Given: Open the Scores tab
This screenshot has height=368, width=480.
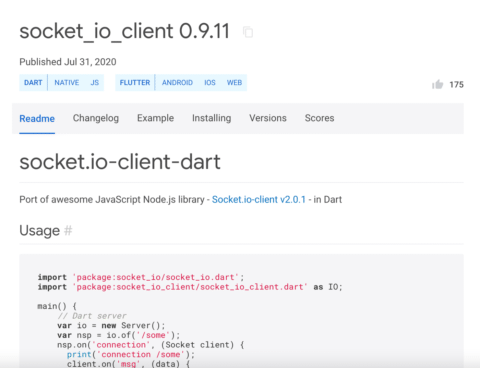Looking at the screenshot, I should [319, 118].
